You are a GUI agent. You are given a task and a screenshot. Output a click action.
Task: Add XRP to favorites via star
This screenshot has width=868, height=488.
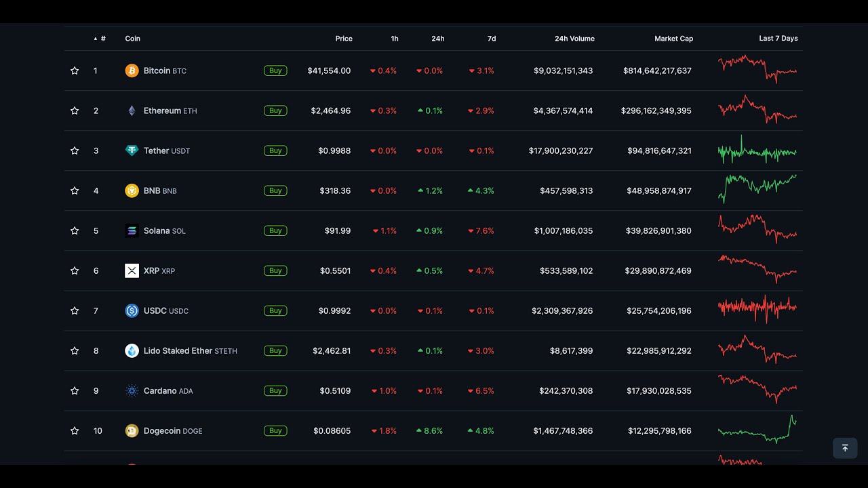(x=75, y=270)
